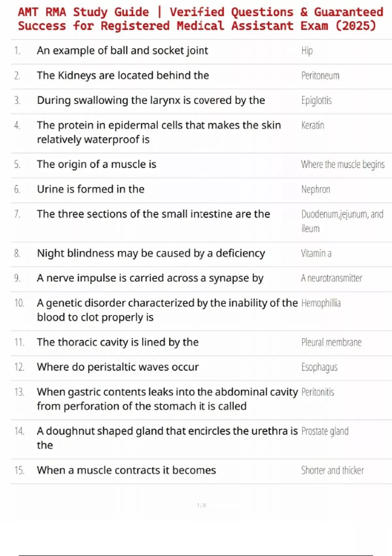The width and height of the screenshot is (392, 556).
Task: Click the "Shorter and thicker" answer
Action: click(x=332, y=470)
